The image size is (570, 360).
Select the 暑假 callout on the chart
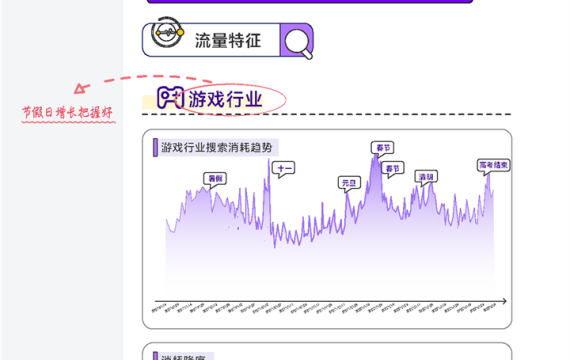215,180
